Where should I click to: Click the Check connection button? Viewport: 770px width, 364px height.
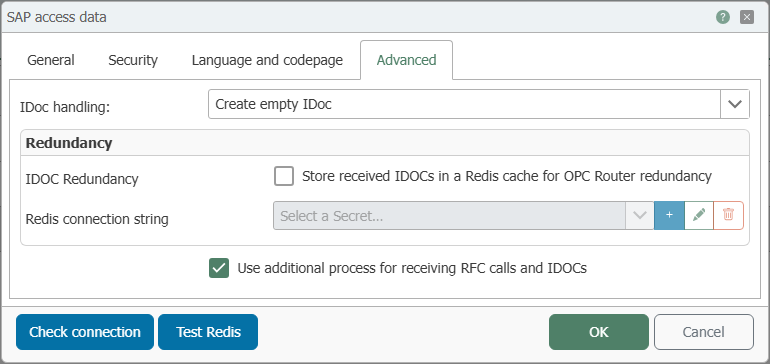[x=85, y=332]
